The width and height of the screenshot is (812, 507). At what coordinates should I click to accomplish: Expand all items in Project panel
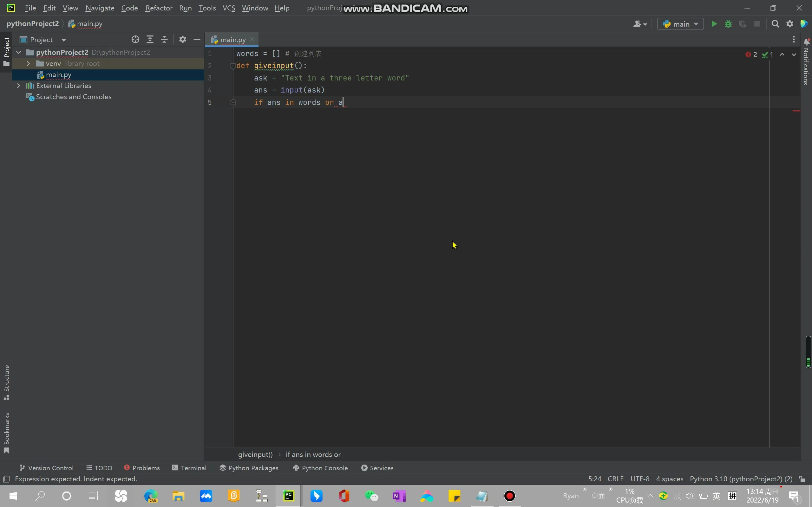150,40
